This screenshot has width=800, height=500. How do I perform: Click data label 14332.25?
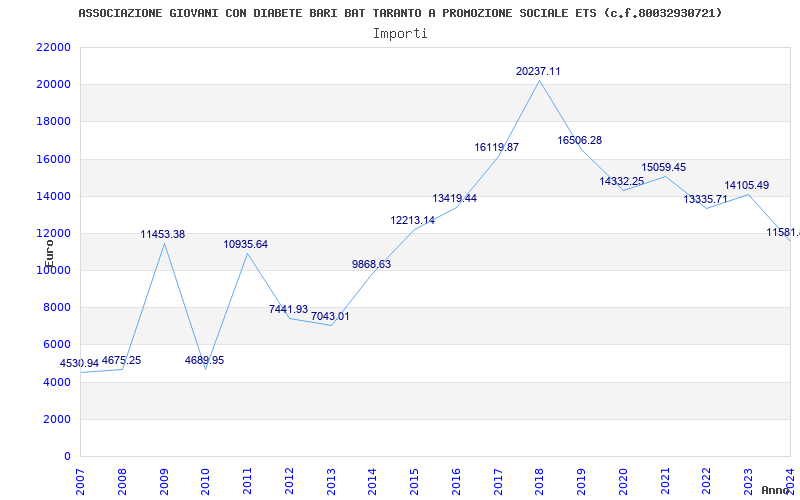coord(621,181)
